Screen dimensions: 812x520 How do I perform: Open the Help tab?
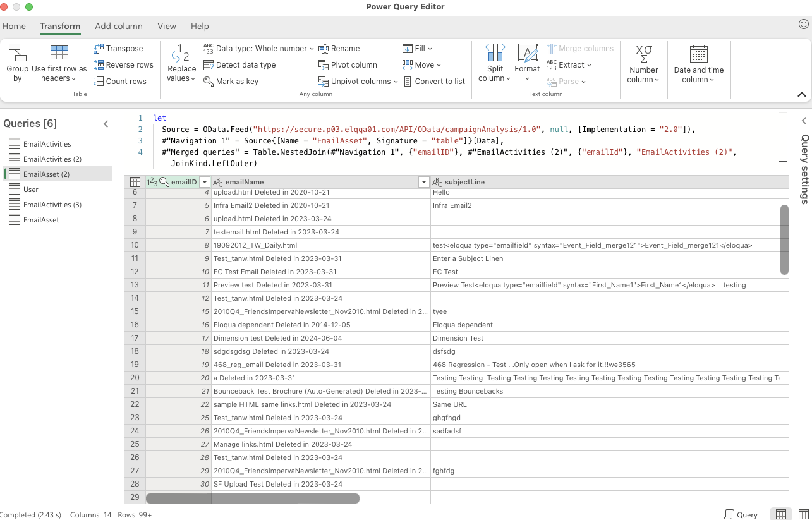(x=200, y=26)
